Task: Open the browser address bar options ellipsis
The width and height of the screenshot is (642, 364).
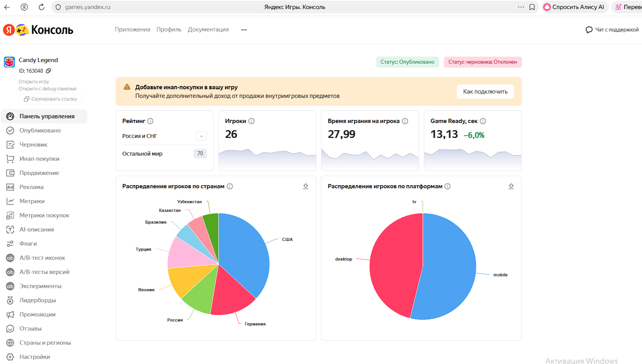Action: (521, 7)
